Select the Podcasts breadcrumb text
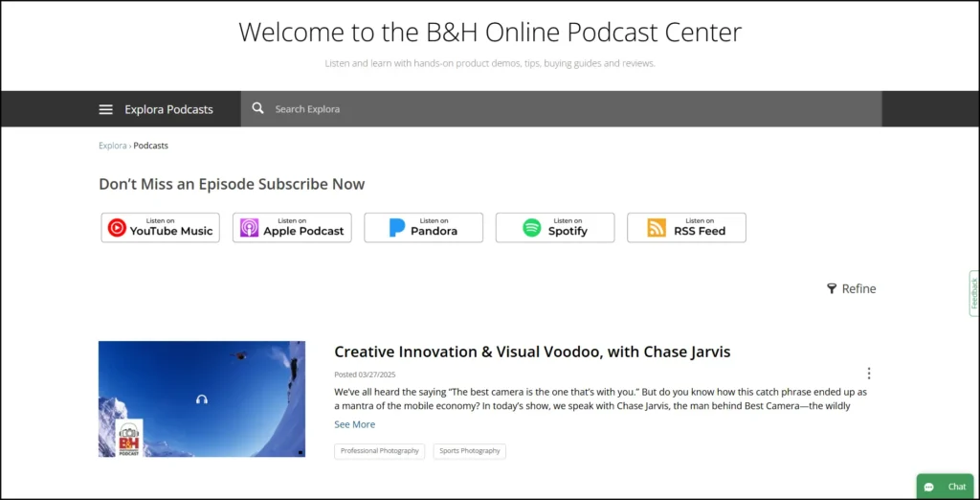 [150, 146]
